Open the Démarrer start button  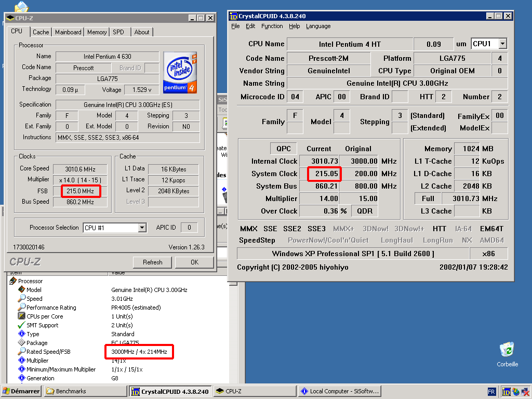(x=21, y=391)
